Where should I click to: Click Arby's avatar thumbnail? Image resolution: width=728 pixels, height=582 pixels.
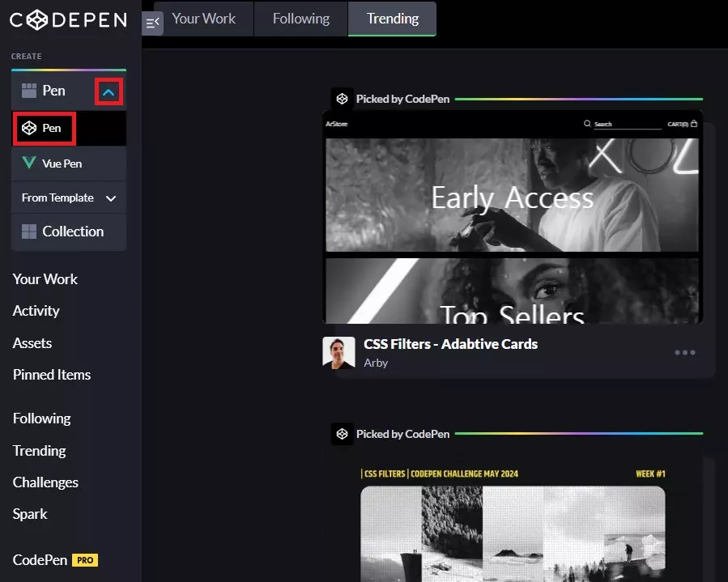coord(338,352)
